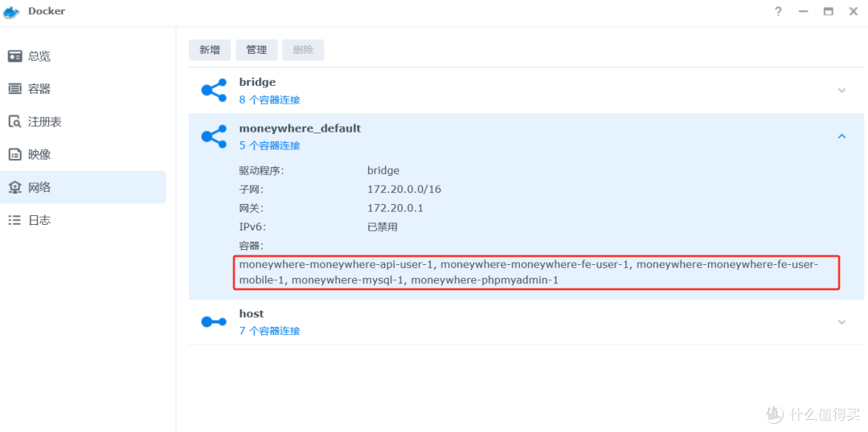Click the host network icon
This screenshot has width=868, height=432.
click(214, 321)
